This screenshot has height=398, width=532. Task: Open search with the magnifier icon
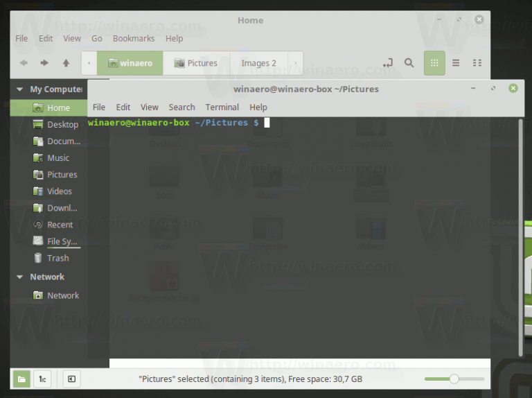409,63
